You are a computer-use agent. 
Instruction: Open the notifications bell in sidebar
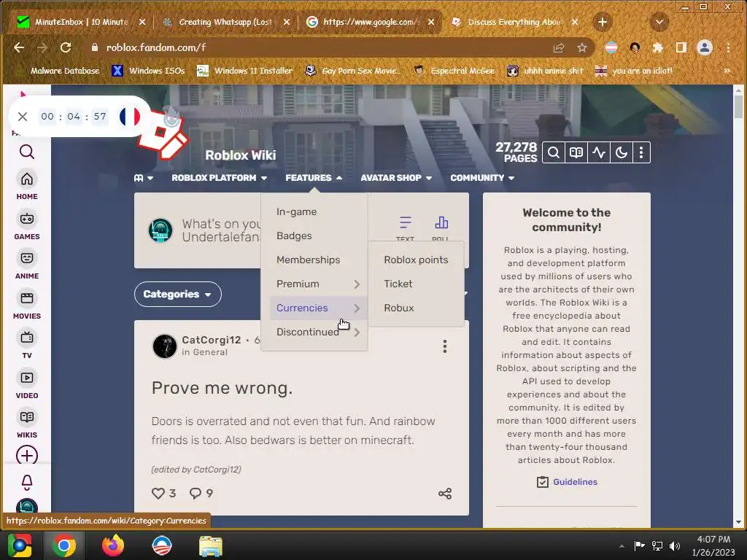[x=27, y=483]
